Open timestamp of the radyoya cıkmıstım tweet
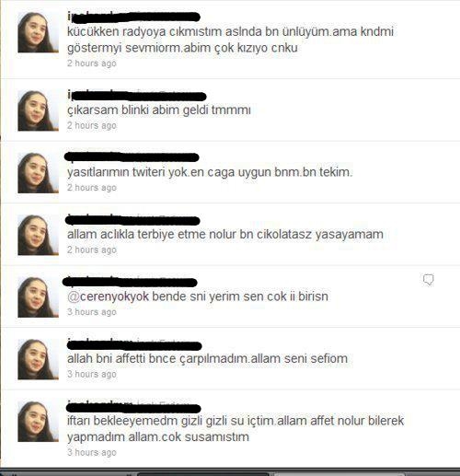The width and height of the screenshot is (460, 476). (92, 64)
